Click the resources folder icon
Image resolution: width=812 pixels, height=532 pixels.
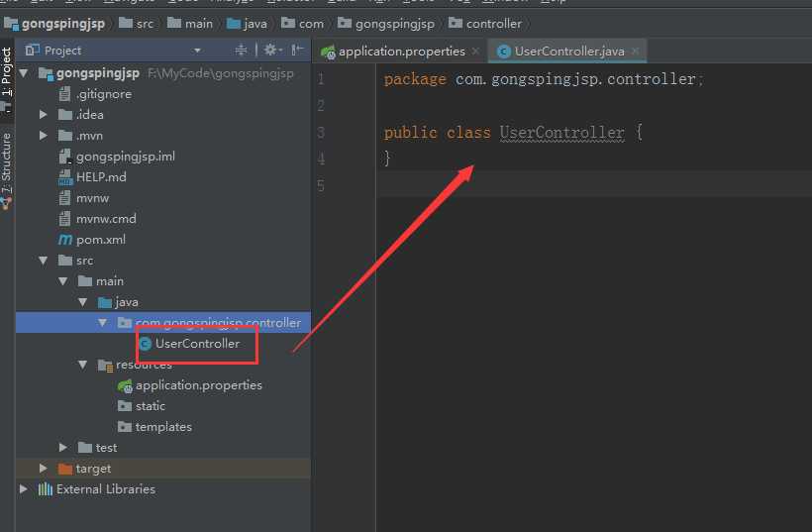(x=105, y=366)
